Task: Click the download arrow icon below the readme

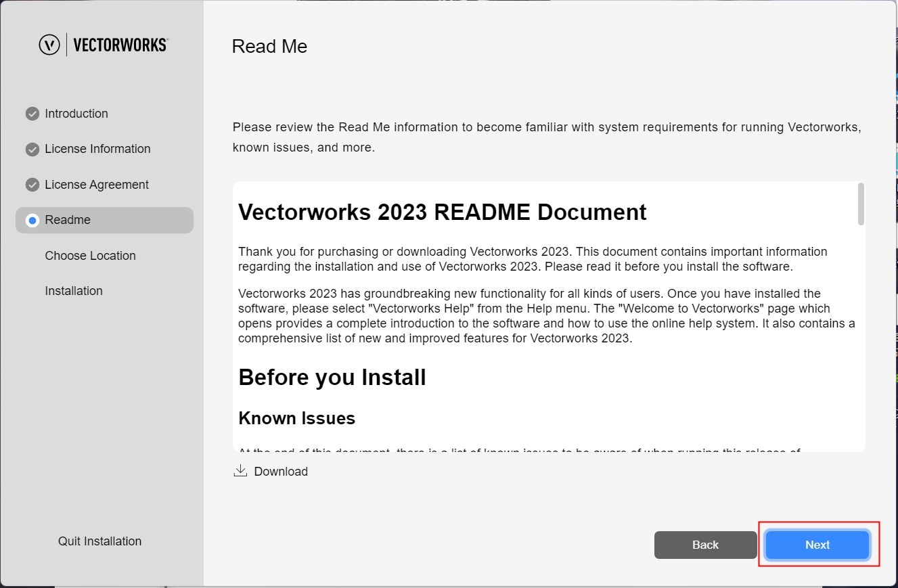Action: [x=240, y=471]
